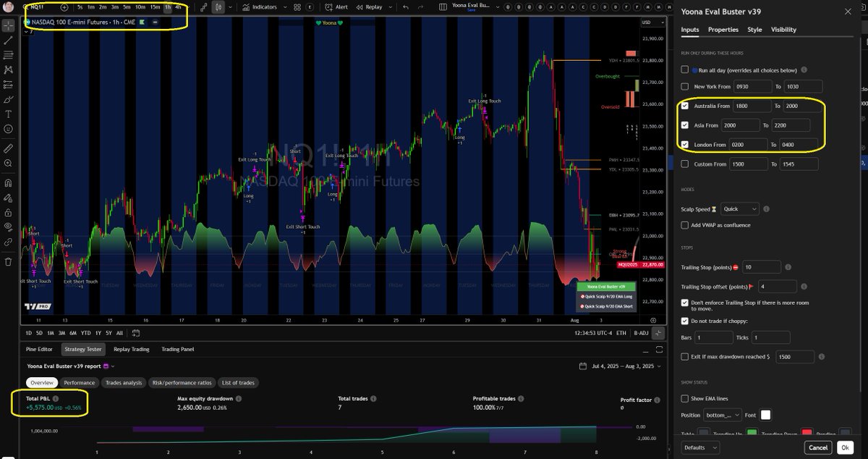The image size is (868, 459).
Task: Select the brush drawing tool
Action: (x=8, y=99)
